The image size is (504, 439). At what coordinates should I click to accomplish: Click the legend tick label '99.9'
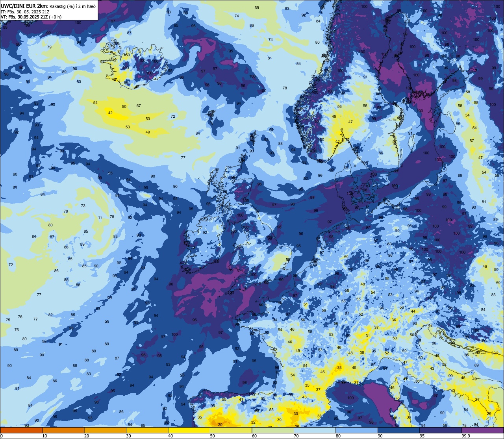point(466,436)
